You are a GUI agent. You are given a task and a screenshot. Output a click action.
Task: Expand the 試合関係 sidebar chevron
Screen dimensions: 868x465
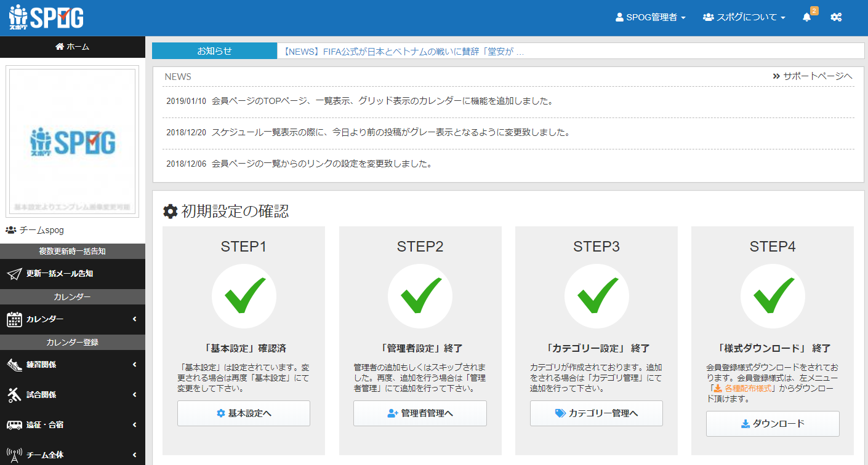[134, 395]
